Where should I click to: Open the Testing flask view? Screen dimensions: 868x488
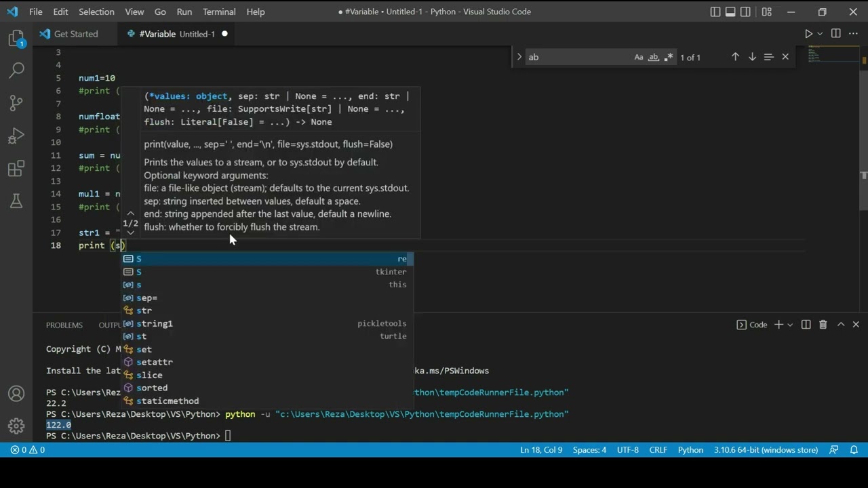(16, 201)
